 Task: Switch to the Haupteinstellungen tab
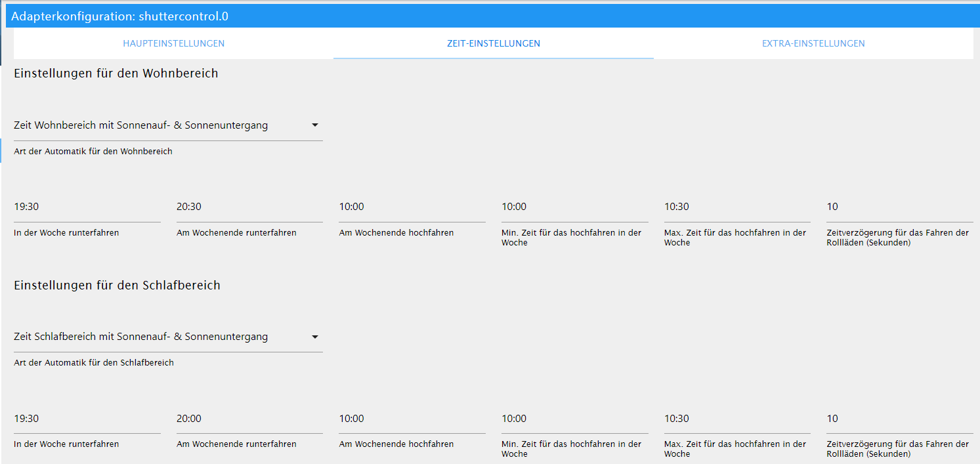(173, 43)
